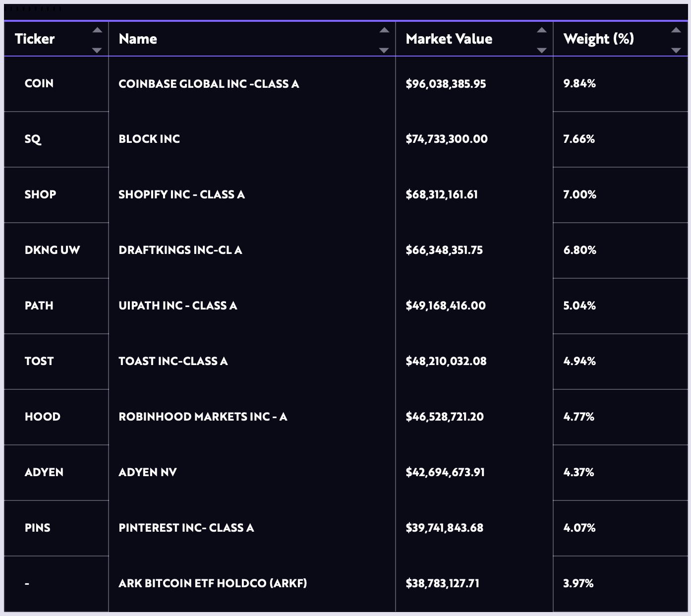Image resolution: width=691 pixels, height=616 pixels.
Task: Sort descending by Market Value arrow
Action: 542,50
